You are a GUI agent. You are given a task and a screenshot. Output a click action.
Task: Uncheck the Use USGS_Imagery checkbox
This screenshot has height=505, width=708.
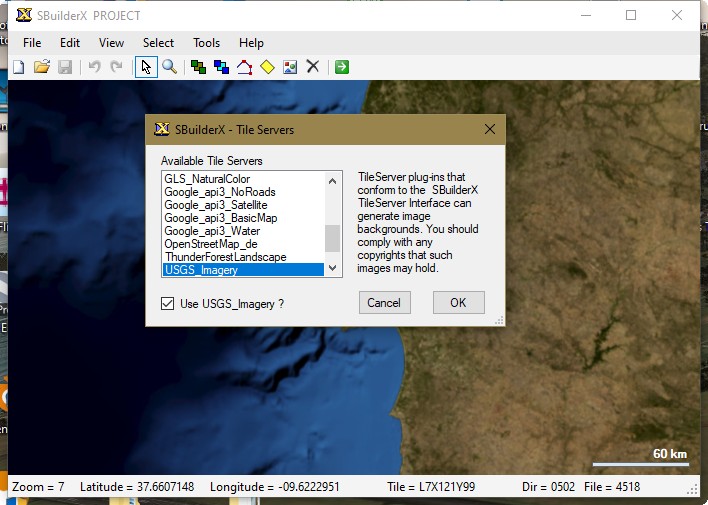(168, 303)
